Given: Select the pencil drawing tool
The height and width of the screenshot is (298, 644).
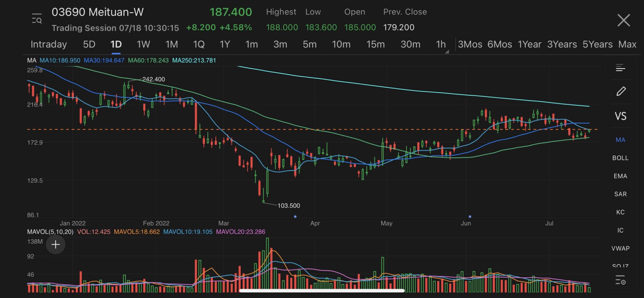Looking at the screenshot, I should (x=621, y=91).
